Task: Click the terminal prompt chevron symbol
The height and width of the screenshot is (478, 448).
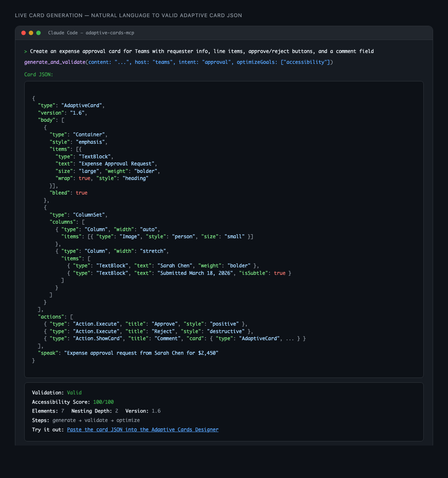Action: click(25, 51)
